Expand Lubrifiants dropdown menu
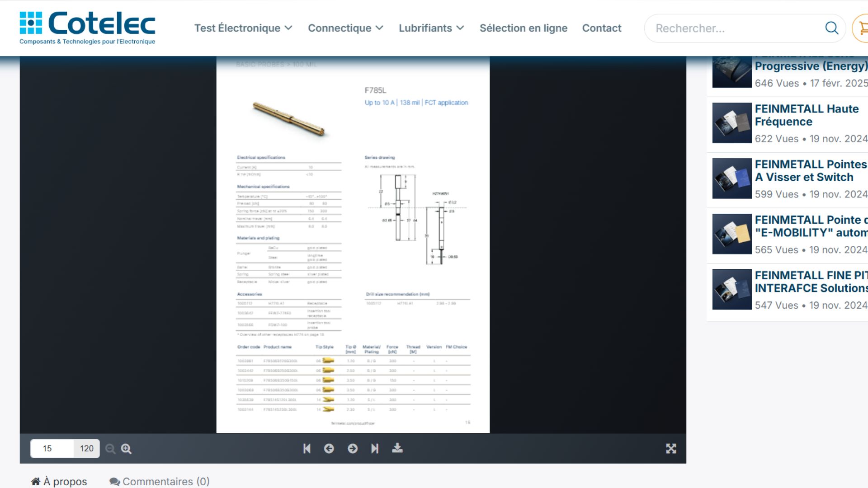Image resolution: width=868 pixels, height=488 pixels. 431,28
